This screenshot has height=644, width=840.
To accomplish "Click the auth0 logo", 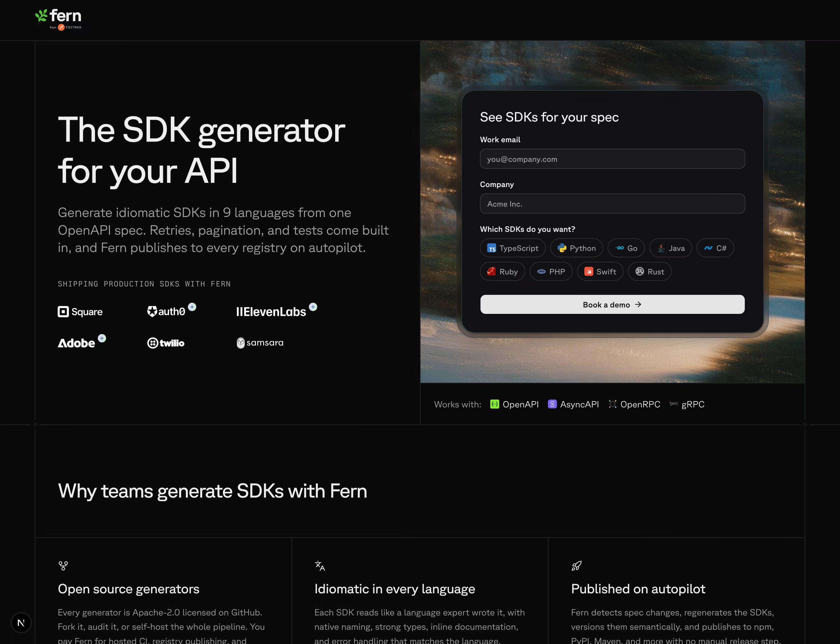I will tap(166, 311).
